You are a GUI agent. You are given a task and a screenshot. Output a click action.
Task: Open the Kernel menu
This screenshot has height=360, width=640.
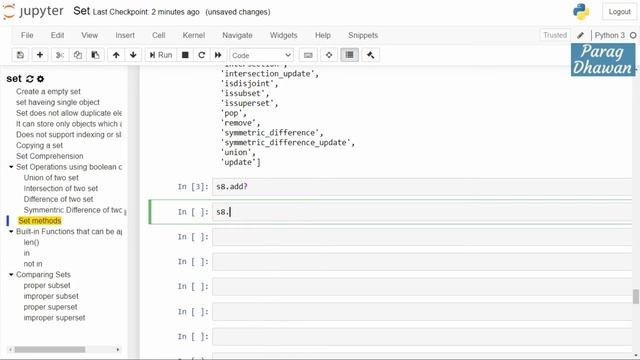(x=193, y=36)
